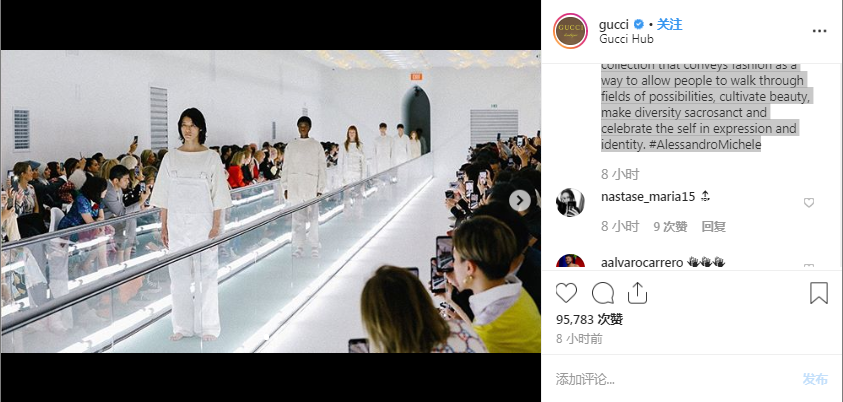Open the Gucci Hub location link
The width and height of the screenshot is (843, 402).
[626, 39]
